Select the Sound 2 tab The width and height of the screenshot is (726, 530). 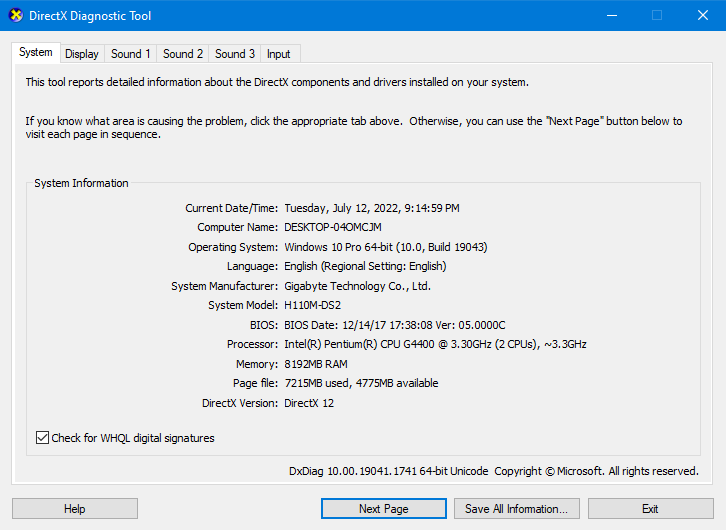pyautogui.click(x=183, y=54)
